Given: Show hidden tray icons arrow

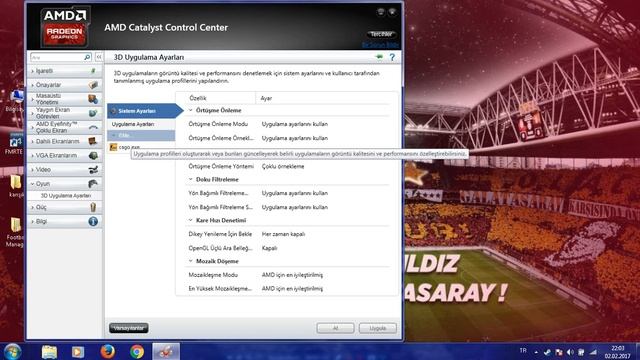Looking at the screenshot, I should 536,352.
